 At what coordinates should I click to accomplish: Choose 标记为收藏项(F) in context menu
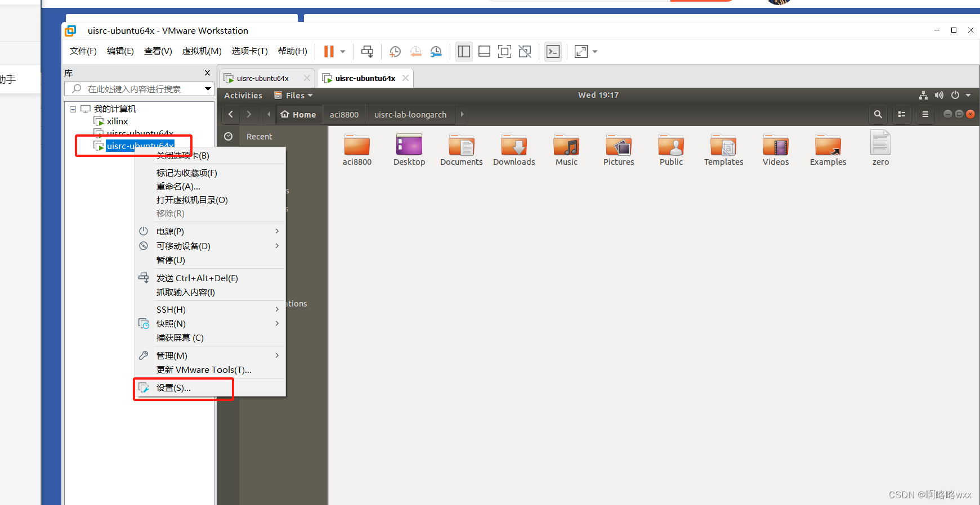(x=186, y=173)
